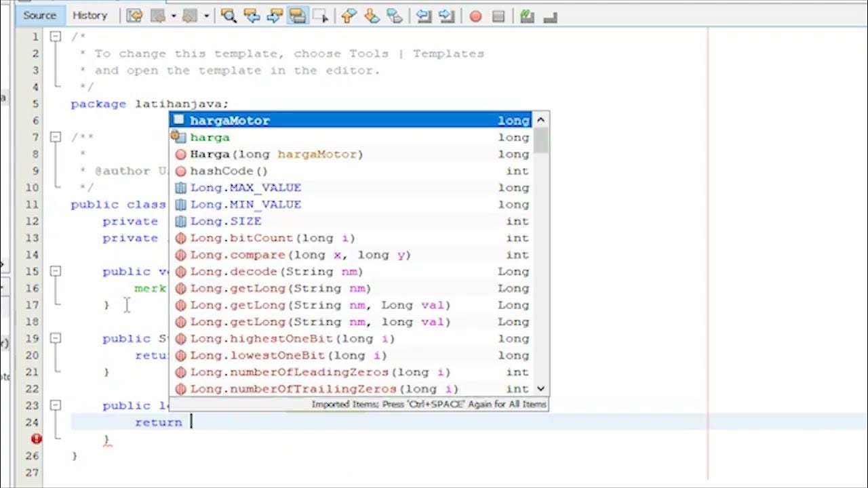This screenshot has height=488, width=868.
Task: Click completion list scroll down arrow
Action: point(540,389)
